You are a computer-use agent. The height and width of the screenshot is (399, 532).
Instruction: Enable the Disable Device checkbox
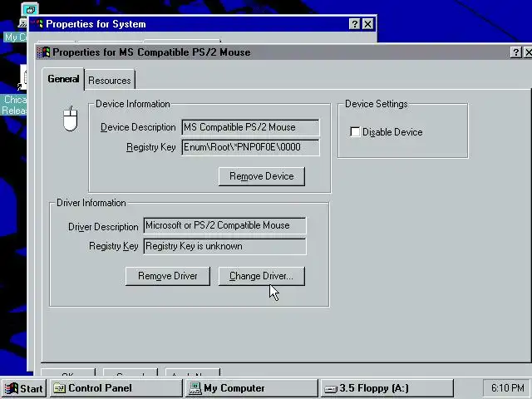pyautogui.click(x=355, y=131)
